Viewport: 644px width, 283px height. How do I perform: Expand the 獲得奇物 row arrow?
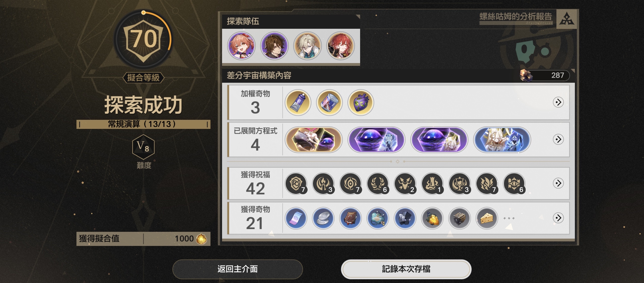pyautogui.click(x=558, y=218)
